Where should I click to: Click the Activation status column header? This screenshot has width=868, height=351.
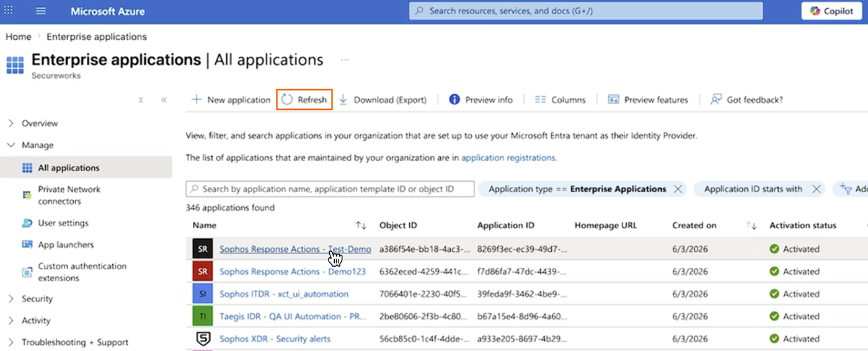pyautogui.click(x=803, y=226)
